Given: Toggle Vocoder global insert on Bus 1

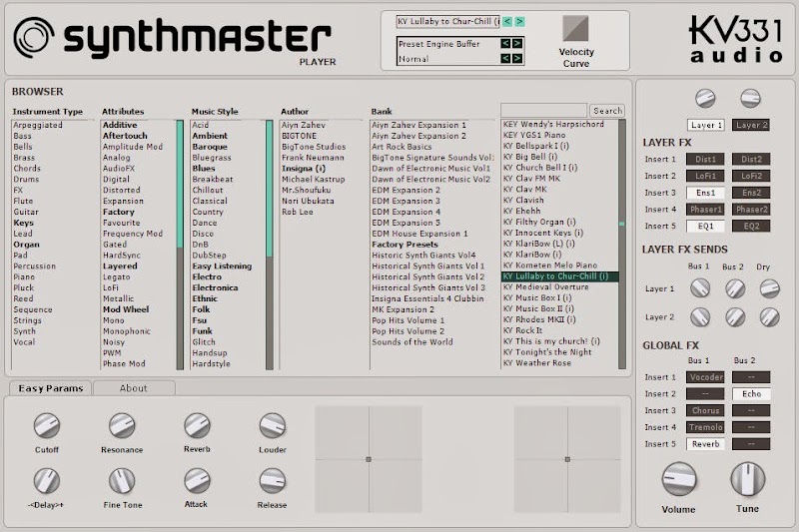Looking at the screenshot, I should 705,377.
